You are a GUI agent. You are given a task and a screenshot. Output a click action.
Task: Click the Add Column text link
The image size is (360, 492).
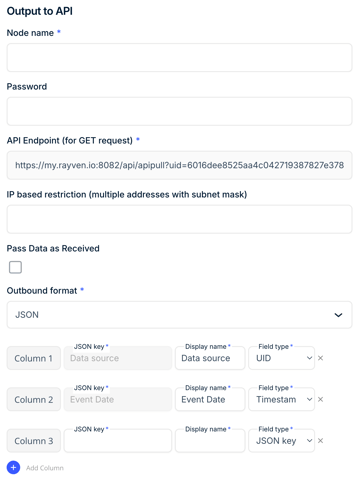[x=45, y=468]
